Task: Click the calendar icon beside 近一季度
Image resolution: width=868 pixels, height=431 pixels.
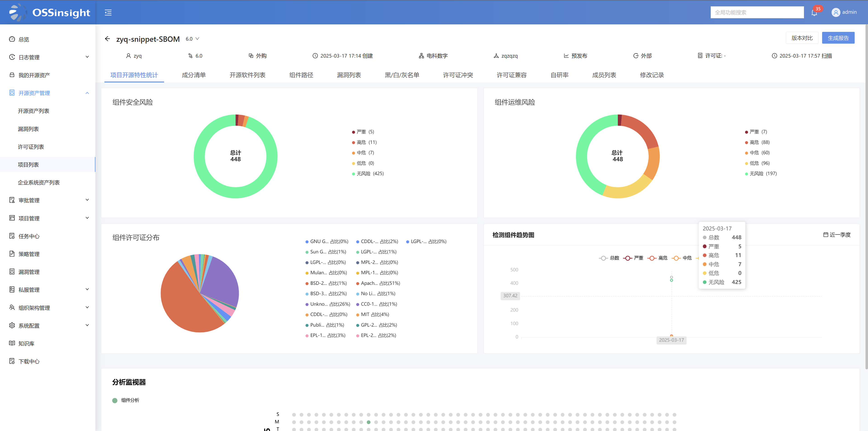Action: pos(825,235)
